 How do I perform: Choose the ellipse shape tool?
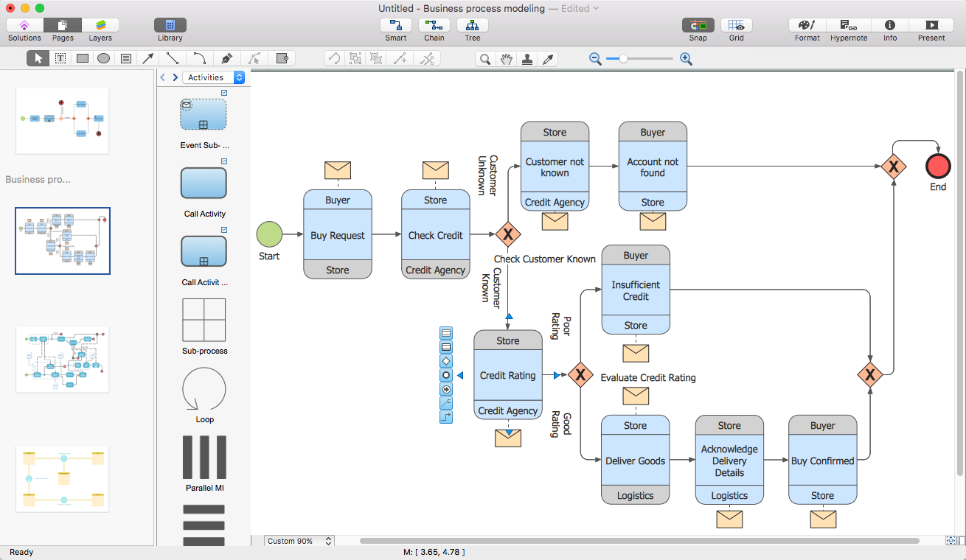[104, 59]
